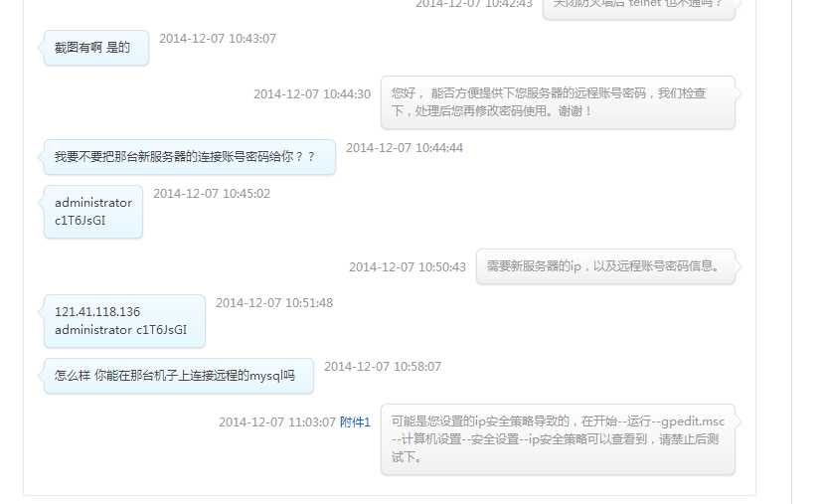The image size is (823, 504).
Task: Click the timestamp 2014-12-07 10:44:44
Action: click(x=405, y=148)
